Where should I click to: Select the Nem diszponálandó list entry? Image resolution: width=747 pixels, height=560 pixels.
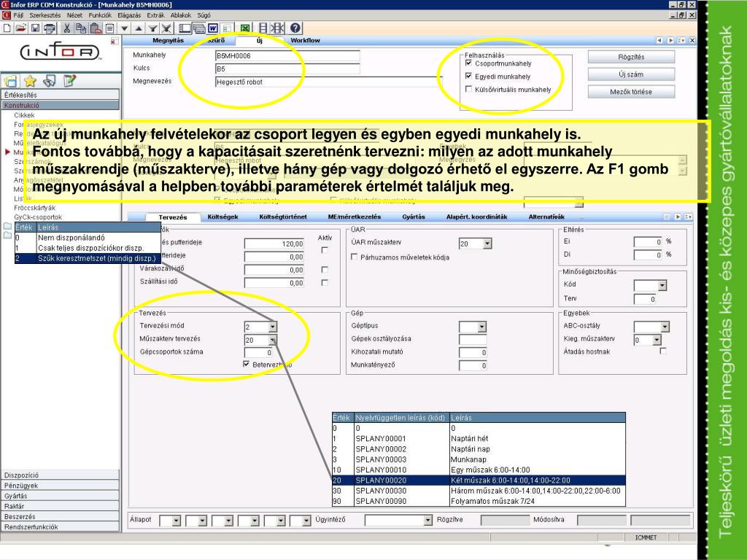[88, 238]
